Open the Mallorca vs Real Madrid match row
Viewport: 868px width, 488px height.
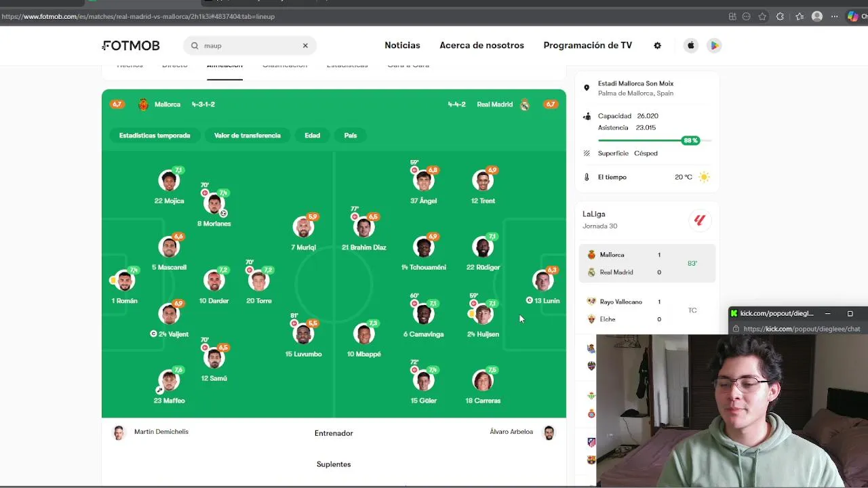pos(647,263)
